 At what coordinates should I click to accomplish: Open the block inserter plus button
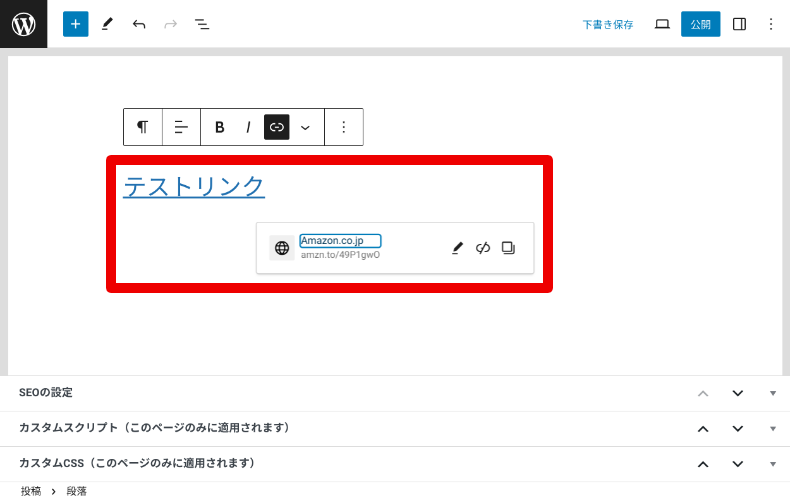click(76, 24)
